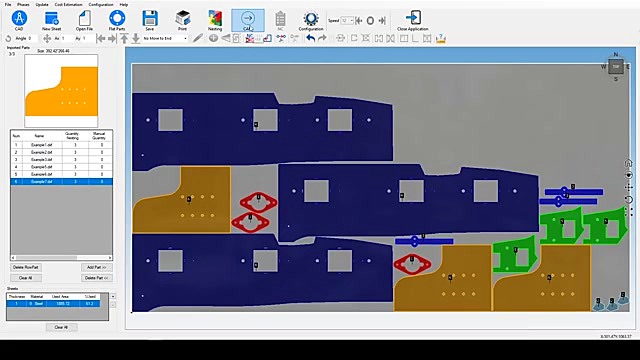Click the redo arrow
640x360 pixels.
(x=322, y=38)
